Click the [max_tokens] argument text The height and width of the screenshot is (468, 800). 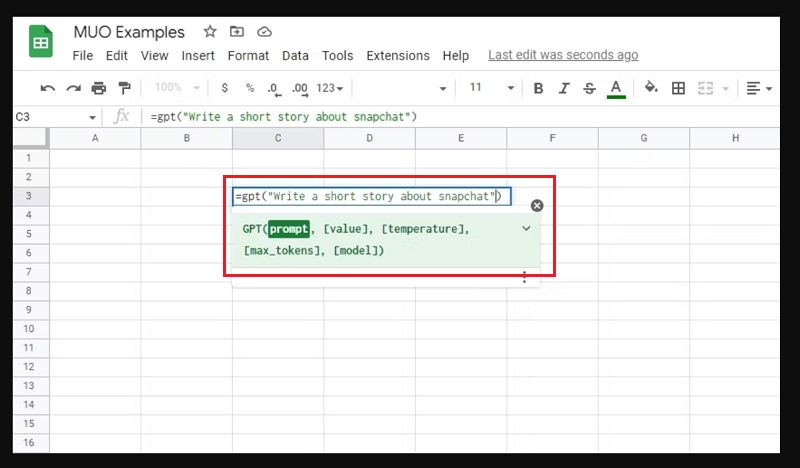(284, 251)
